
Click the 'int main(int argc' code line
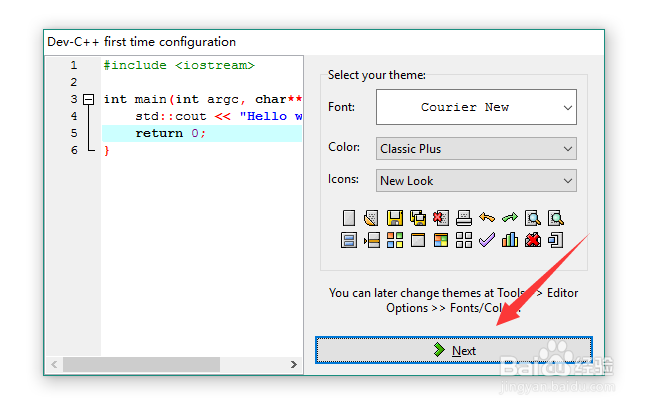(x=203, y=99)
